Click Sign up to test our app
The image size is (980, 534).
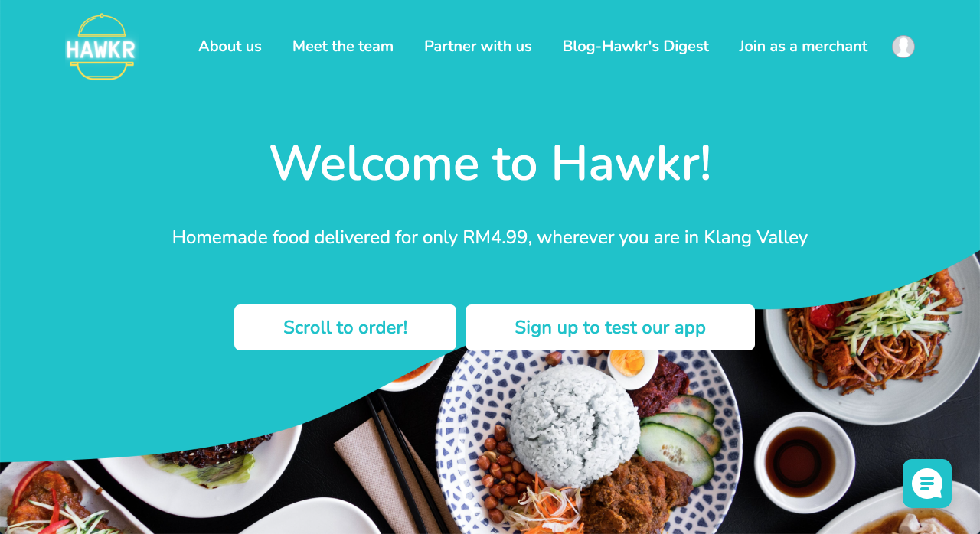pos(610,327)
